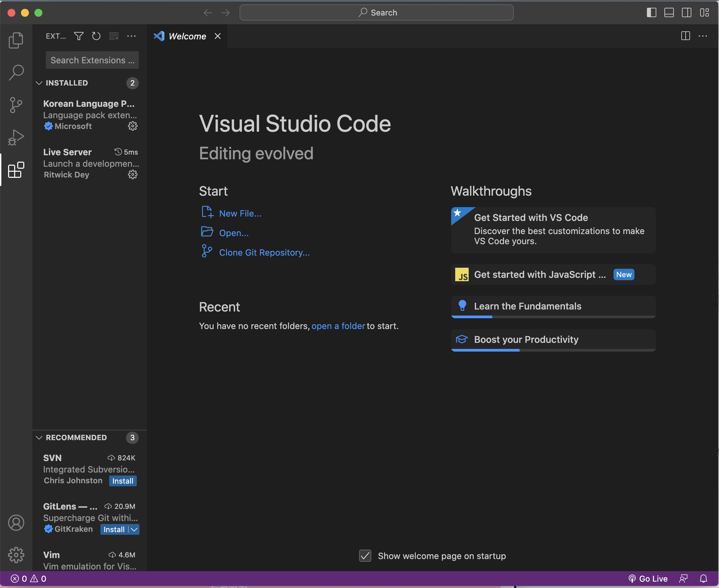Click the GitKraken verified publisher label
The height and width of the screenshot is (588, 719).
[68, 529]
